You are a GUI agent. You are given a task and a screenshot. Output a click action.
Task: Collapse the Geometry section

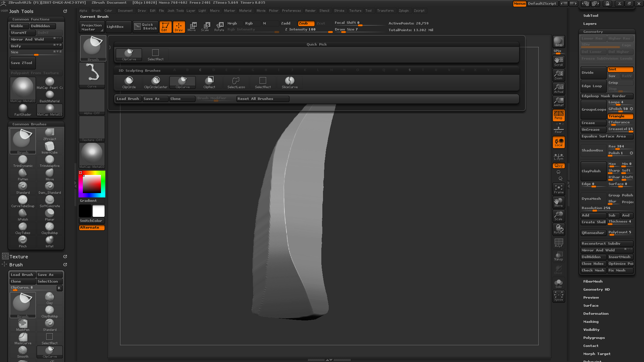(x=593, y=32)
